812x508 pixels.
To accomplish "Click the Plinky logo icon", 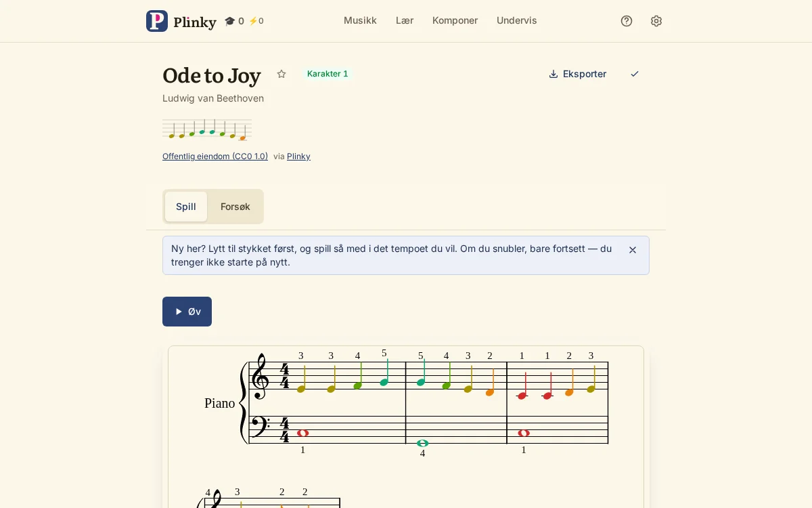I will click(x=157, y=21).
